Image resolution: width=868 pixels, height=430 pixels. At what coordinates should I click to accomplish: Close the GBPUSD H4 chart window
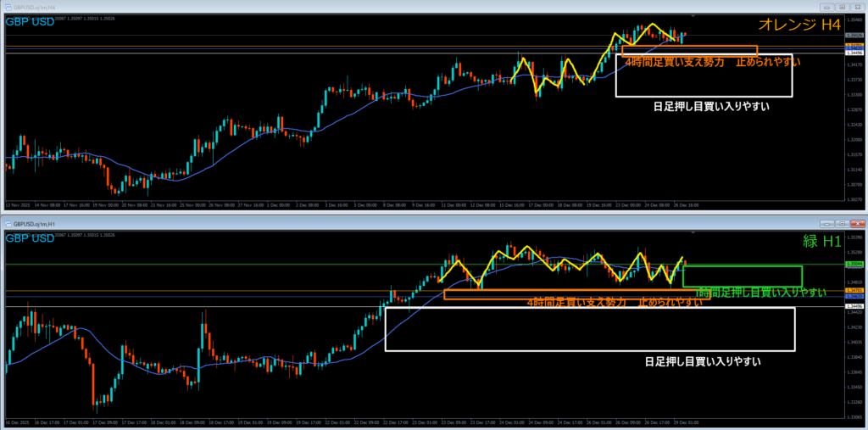click(859, 7)
